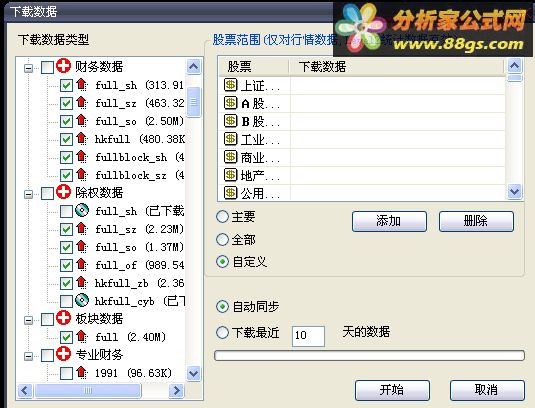Click the red cross icon beside 财务数据
Screen dimensions: 535x408
[63, 66]
